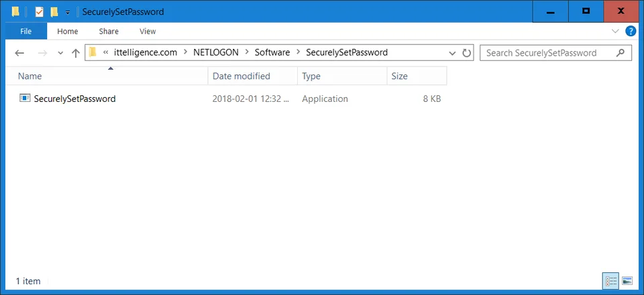The width and height of the screenshot is (644, 295).
Task: Expand hidden path breadcrumb chevrons
Action: click(106, 52)
